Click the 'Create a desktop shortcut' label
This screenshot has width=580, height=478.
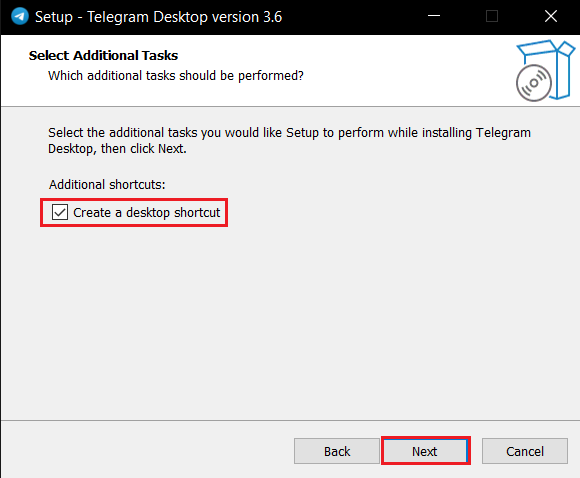(146, 213)
